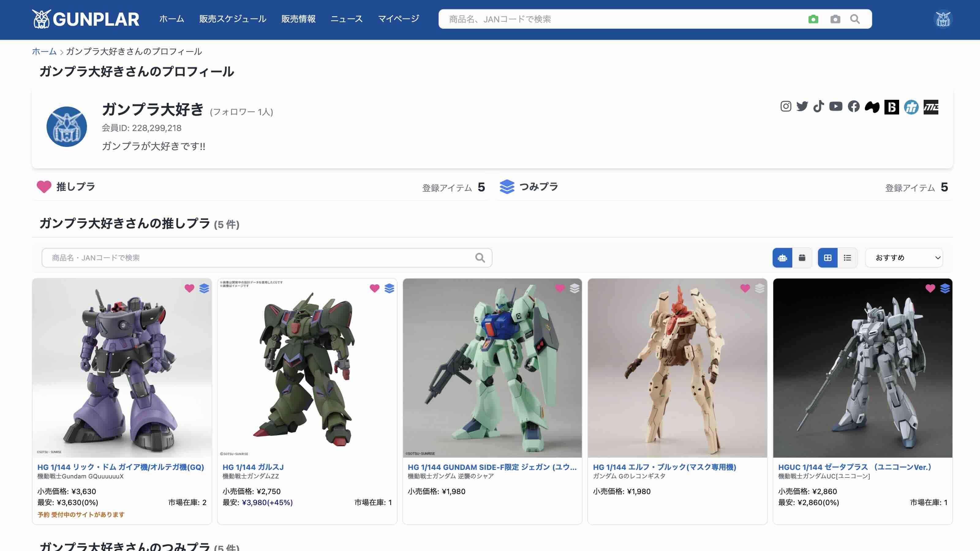
Task: Go to ホーム in top navigation
Action: point(171,19)
